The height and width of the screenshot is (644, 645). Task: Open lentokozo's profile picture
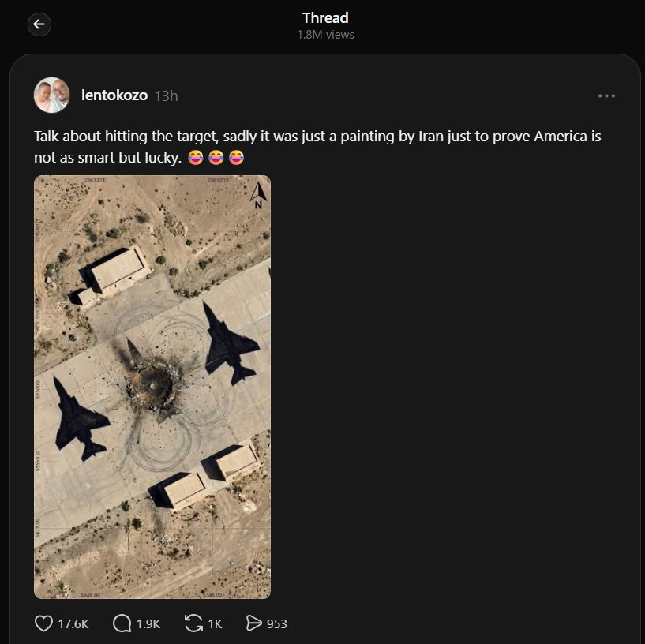(51, 95)
